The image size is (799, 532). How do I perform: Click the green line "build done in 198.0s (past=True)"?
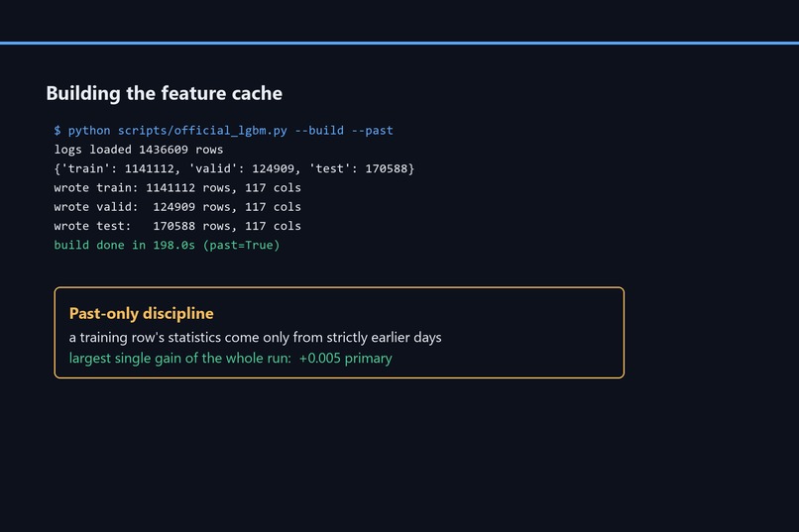tap(168, 246)
